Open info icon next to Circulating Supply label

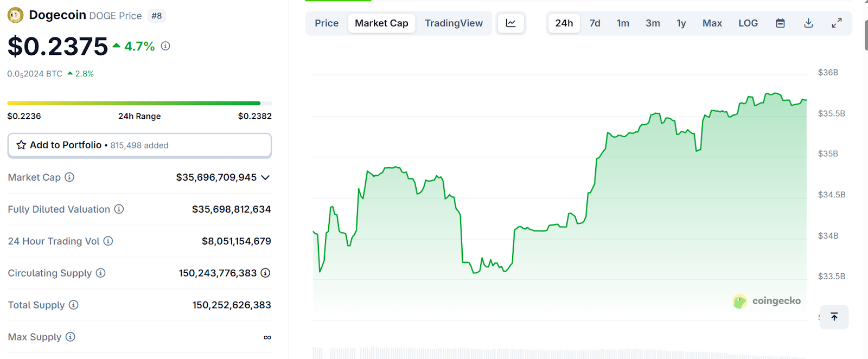click(100, 273)
